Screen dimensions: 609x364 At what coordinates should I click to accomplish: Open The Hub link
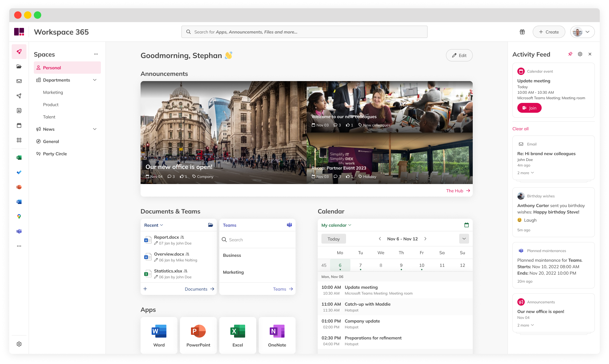tap(458, 191)
